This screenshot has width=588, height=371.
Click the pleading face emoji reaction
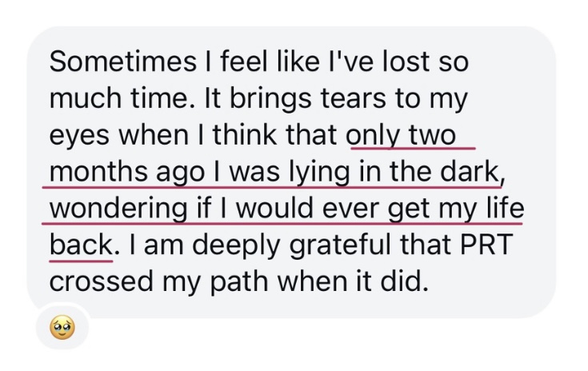point(62,328)
